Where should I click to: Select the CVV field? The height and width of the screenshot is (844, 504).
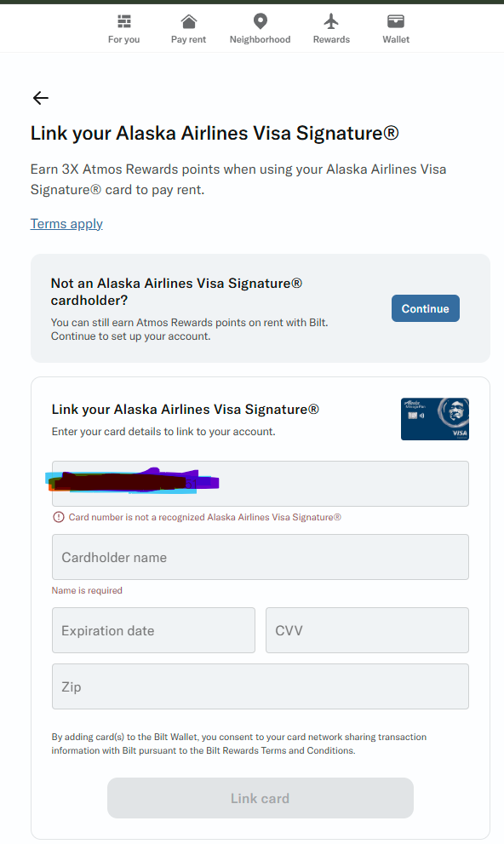(x=367, y=630)
